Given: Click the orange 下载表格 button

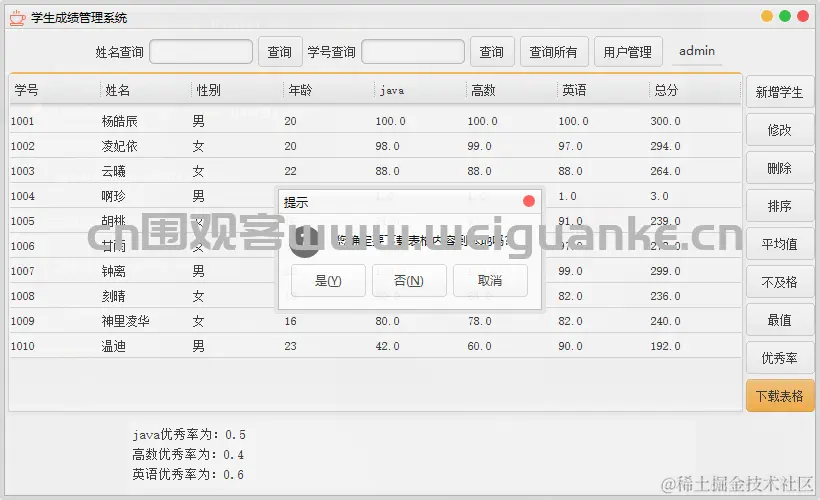Looking at the screenshot, I should [780, 396].
